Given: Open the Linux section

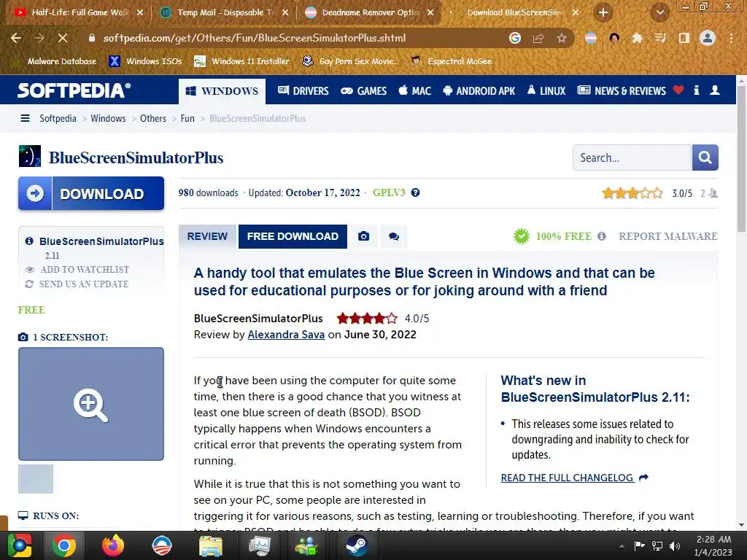Looking at the screenshot, I should point(546,90).
